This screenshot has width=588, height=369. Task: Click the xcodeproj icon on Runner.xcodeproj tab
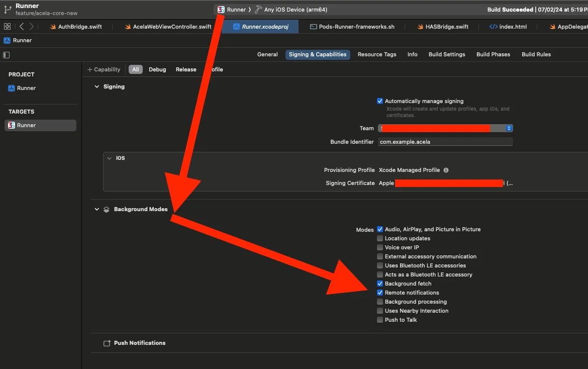[236, 27]
